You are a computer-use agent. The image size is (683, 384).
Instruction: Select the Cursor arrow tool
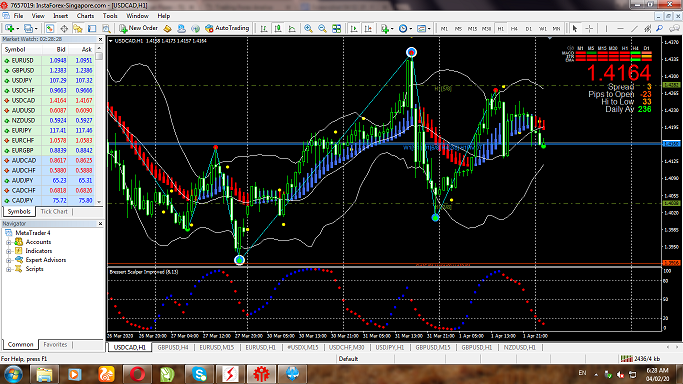[575, 28]
